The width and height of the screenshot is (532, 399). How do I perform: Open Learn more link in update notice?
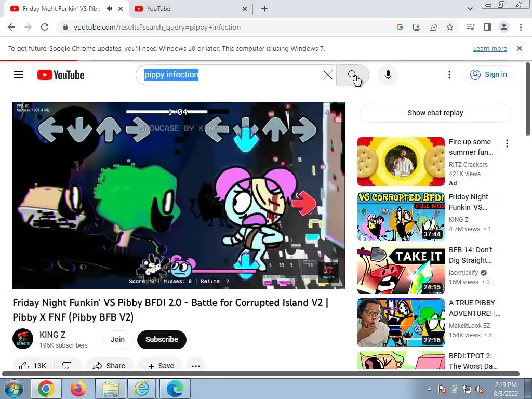click(490, 48)
